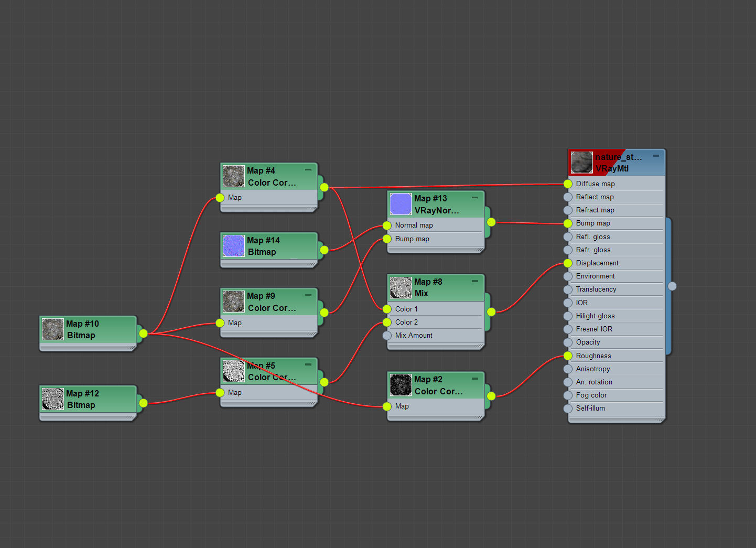Click the Refract map input socket

(568, 210)
